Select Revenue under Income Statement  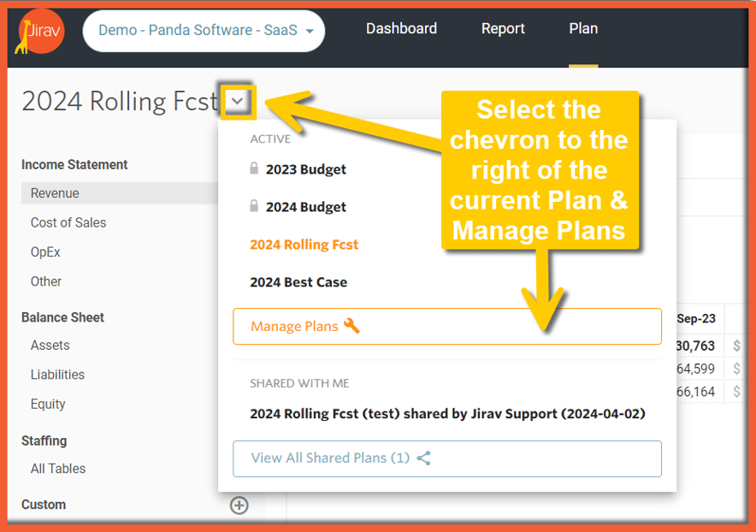[55, 193]
